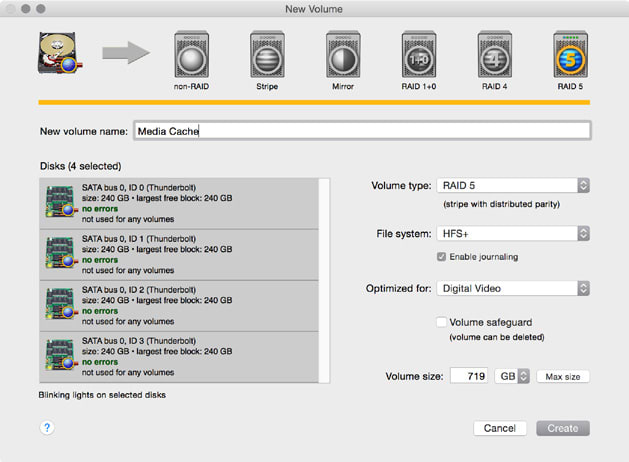Open the Optimized for Digital Video dropdown
629x462 pixels.
pos(512,289)
